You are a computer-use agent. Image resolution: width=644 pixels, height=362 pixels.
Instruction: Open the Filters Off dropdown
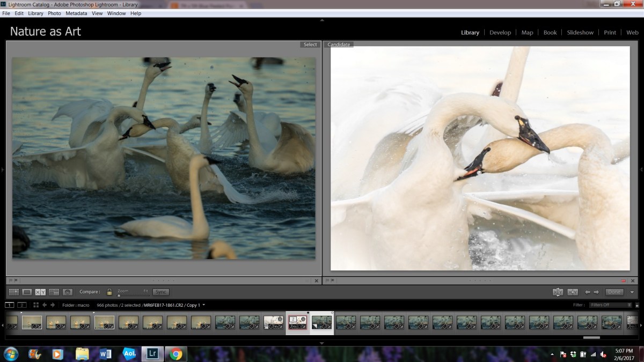pos(610,305)
